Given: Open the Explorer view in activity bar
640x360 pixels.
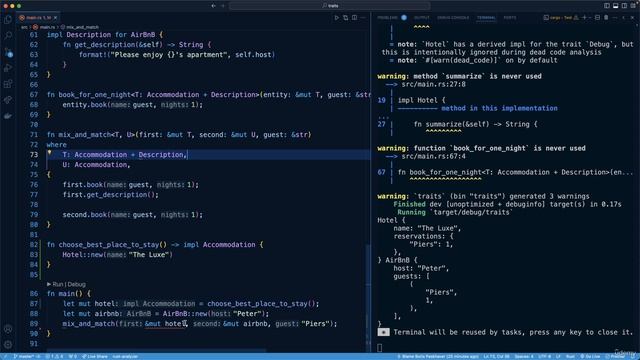Looking at the screenshot, I should pyautogui.click(x=8, y=20).
